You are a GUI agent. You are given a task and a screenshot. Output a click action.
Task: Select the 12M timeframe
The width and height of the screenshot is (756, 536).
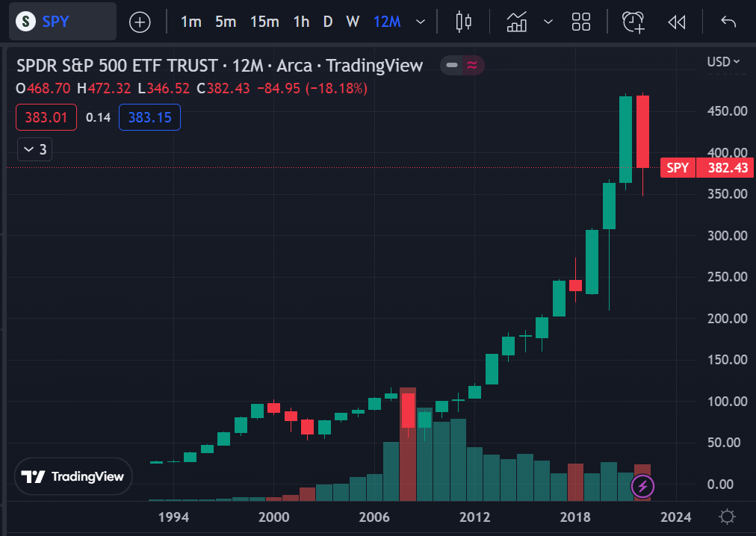(387, 22)
